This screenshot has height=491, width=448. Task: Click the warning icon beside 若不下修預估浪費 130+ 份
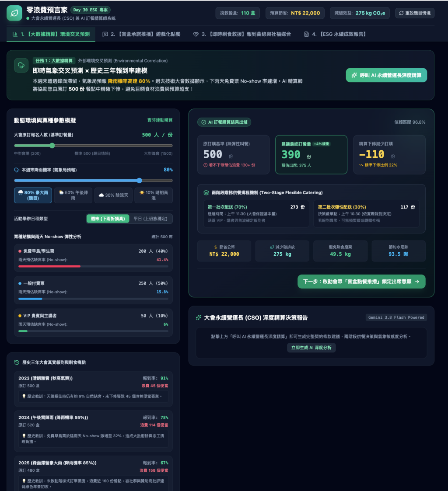tap(206, 165)
